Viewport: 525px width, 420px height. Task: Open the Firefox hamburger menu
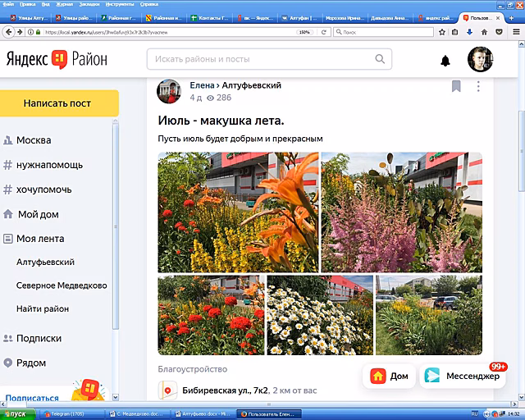coord(516,32)
